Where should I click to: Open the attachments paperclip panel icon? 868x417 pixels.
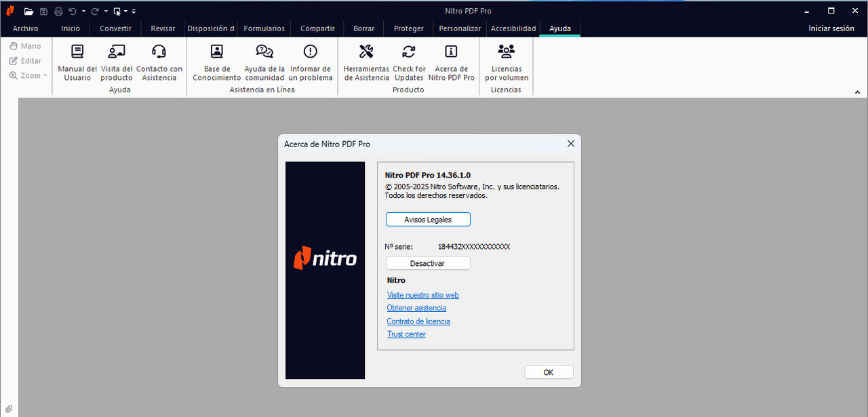coord(9,408)
